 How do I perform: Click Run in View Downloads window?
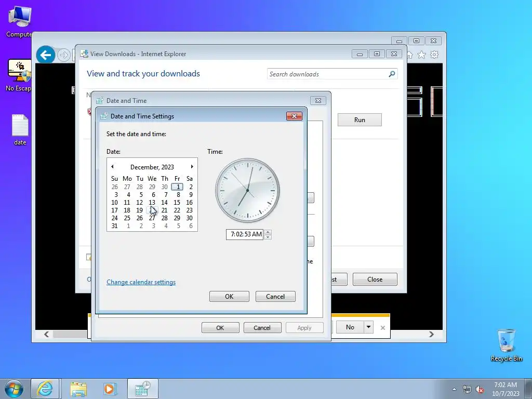pyautogui.click(x=360, y=120)
